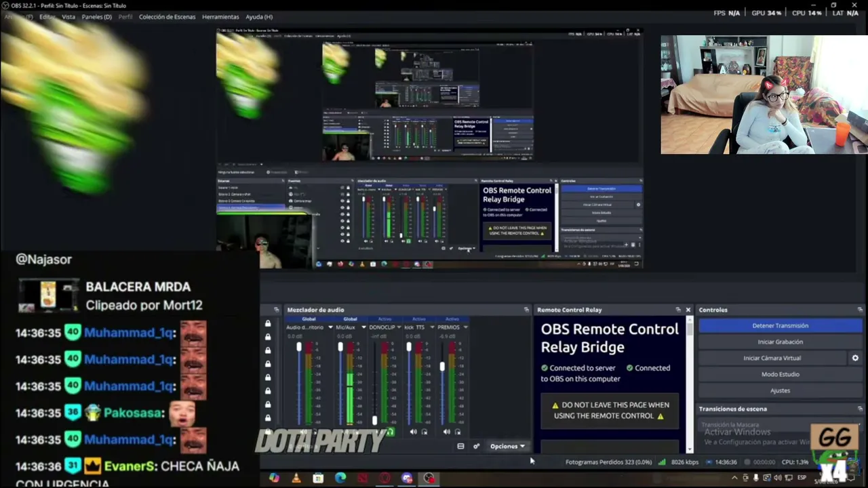Click the 8026 kbps bitrate text
868x488 pixels.
685,462
